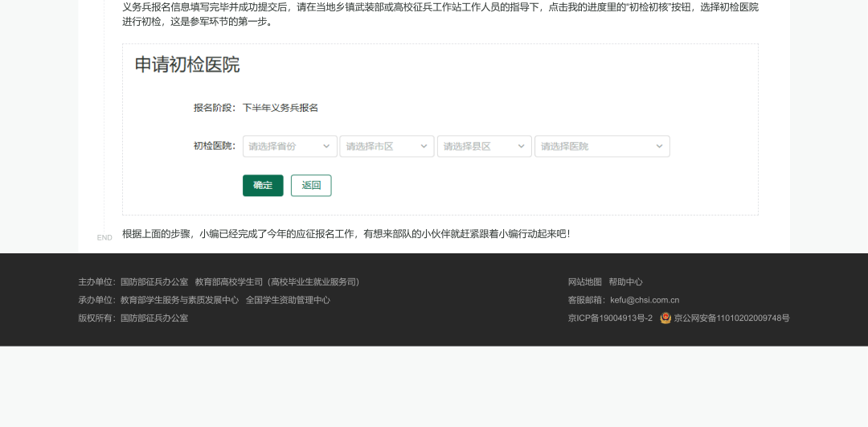868x427 pixels.
Task: Click 国防部征兵办公室 under 版权所有
Action: point(154,318)
